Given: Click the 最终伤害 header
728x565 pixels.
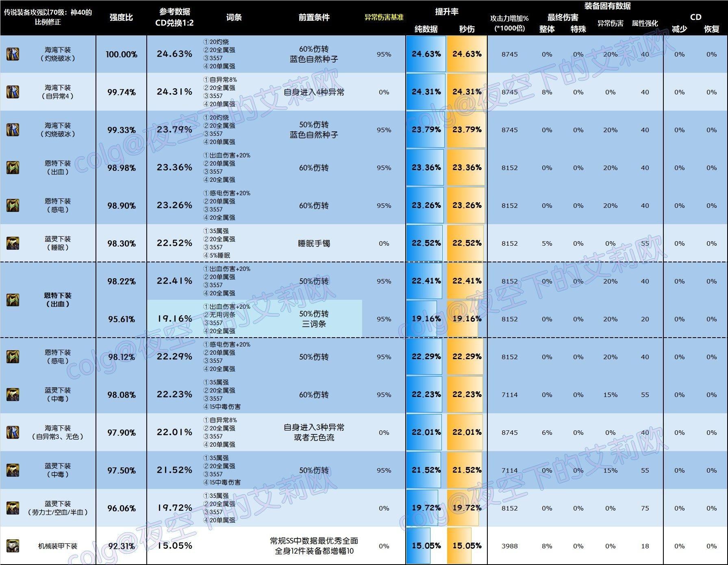Looking at the screenshot, I should click(563, 17).
